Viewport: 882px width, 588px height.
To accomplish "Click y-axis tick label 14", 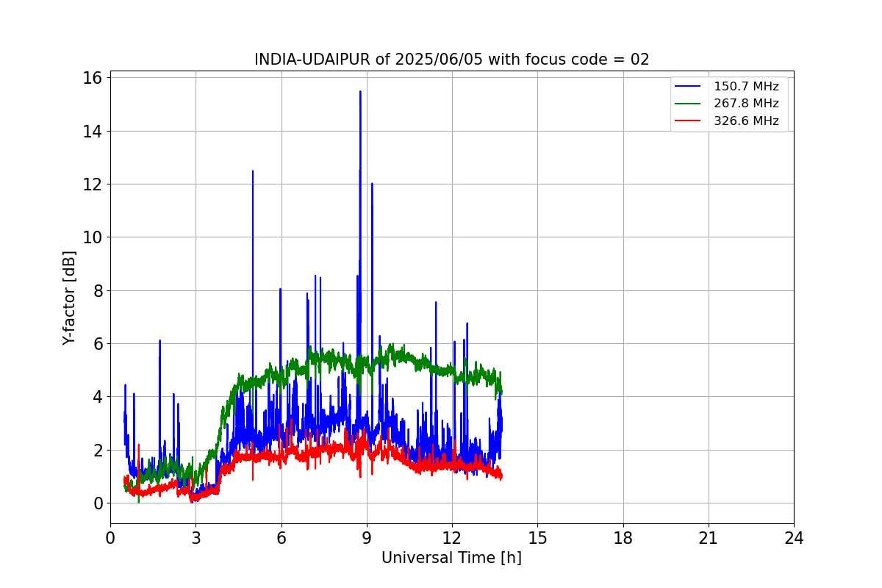I will [93, 131].
